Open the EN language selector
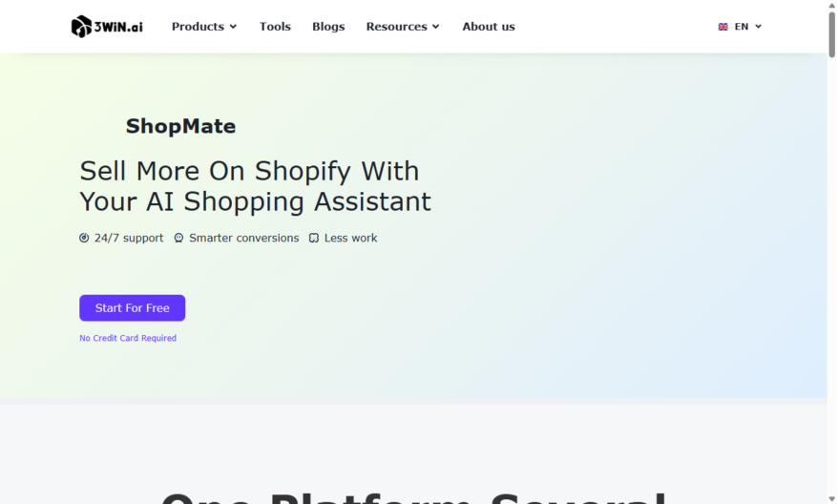This screenshot has height=504, width=837. (740, 27)
